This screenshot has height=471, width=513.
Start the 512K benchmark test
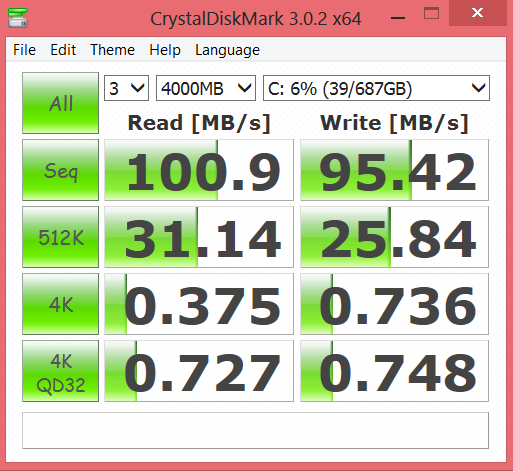click(x=60, y=237)
